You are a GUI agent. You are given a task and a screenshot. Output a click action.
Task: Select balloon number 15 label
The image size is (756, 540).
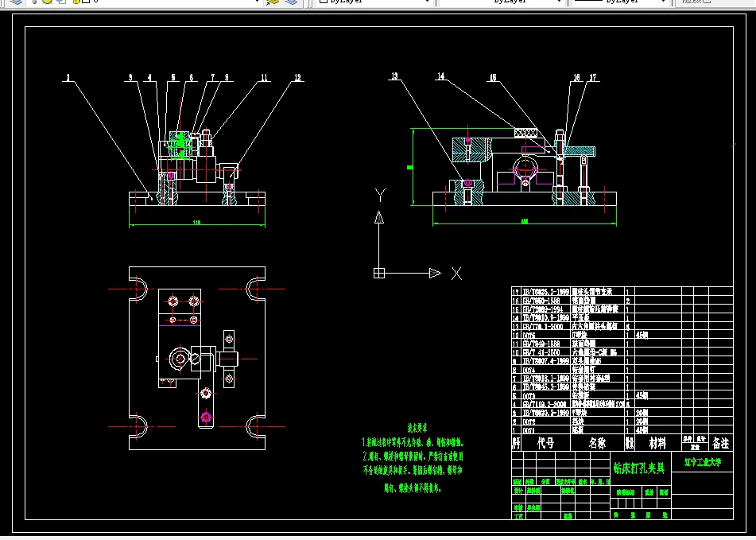pos(492,77)
